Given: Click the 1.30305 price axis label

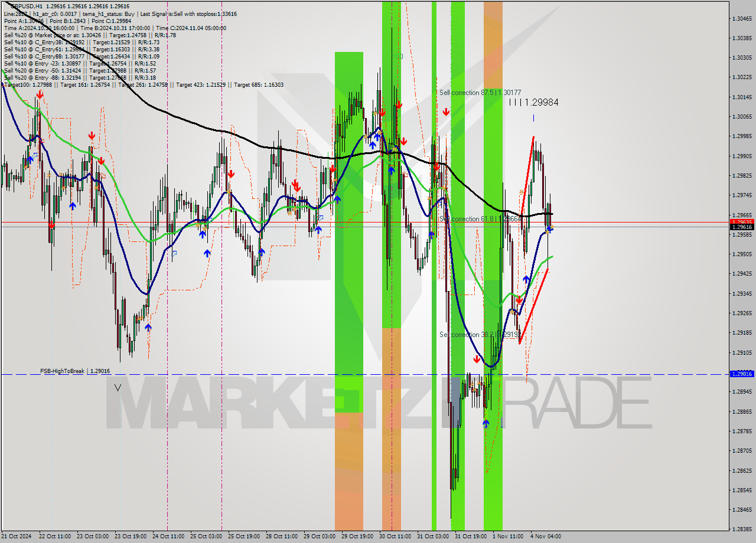Looking at the screenshot, I should coord(742,57).
